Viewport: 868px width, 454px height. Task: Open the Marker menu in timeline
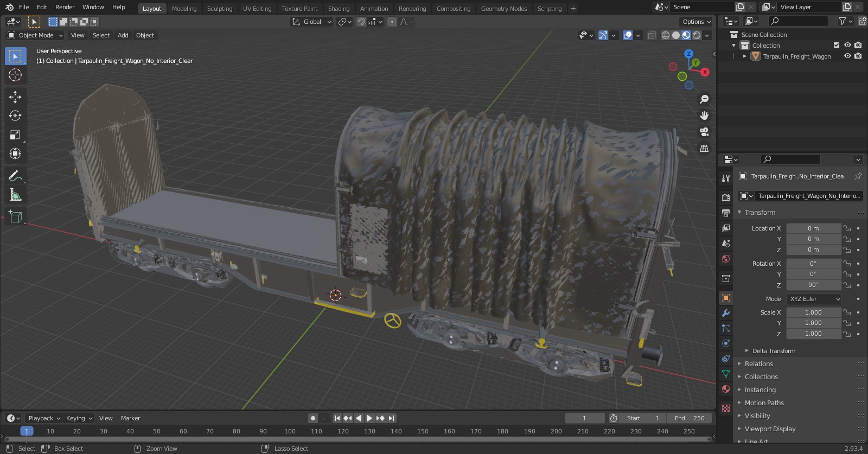click(x=130, y=418)
